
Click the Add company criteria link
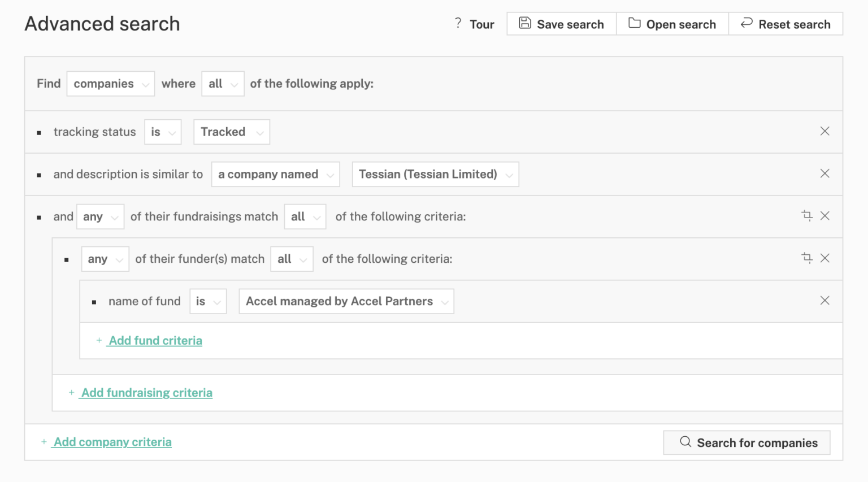point(112,442)
